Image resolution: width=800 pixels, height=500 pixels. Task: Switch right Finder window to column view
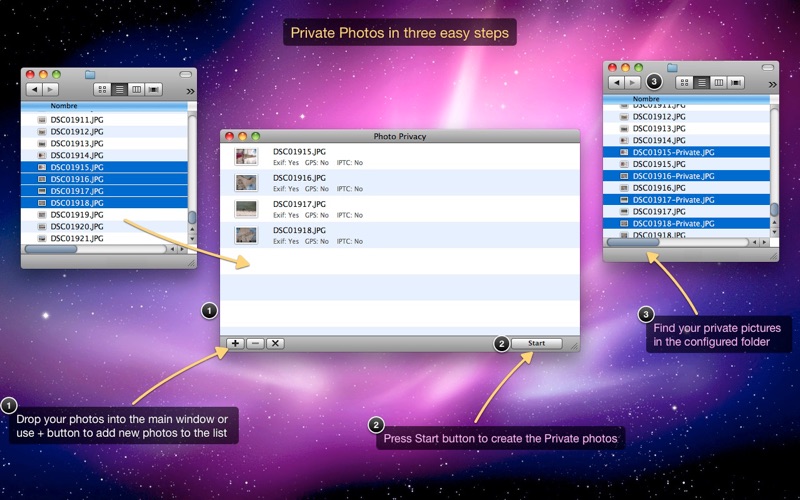719,82
